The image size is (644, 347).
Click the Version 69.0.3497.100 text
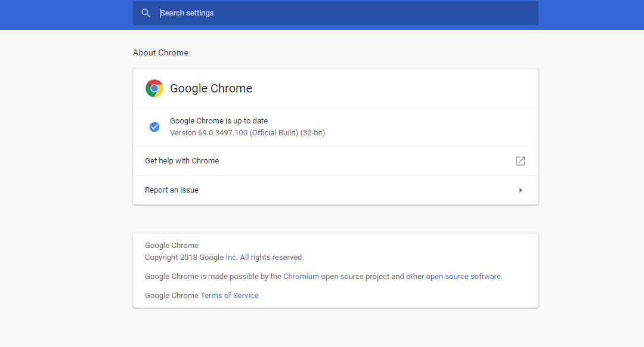(247, 133)
